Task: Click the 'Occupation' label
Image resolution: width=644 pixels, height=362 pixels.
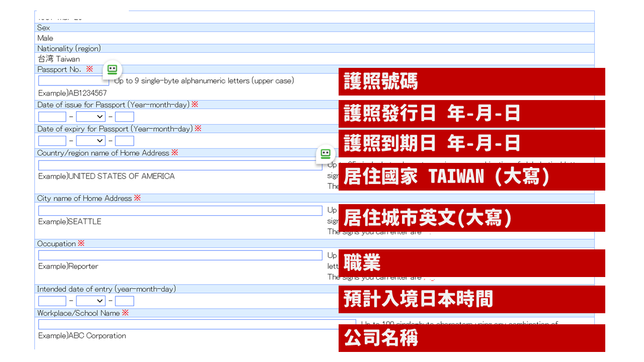Action: point(56,244)
